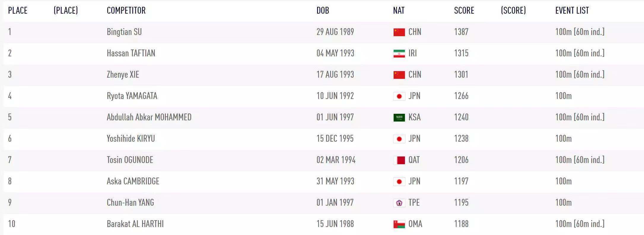This screenshot has height=235, width=644.
Task: Click the Oman flag icon
Action: pyautogui.click(x=399, y=224)
